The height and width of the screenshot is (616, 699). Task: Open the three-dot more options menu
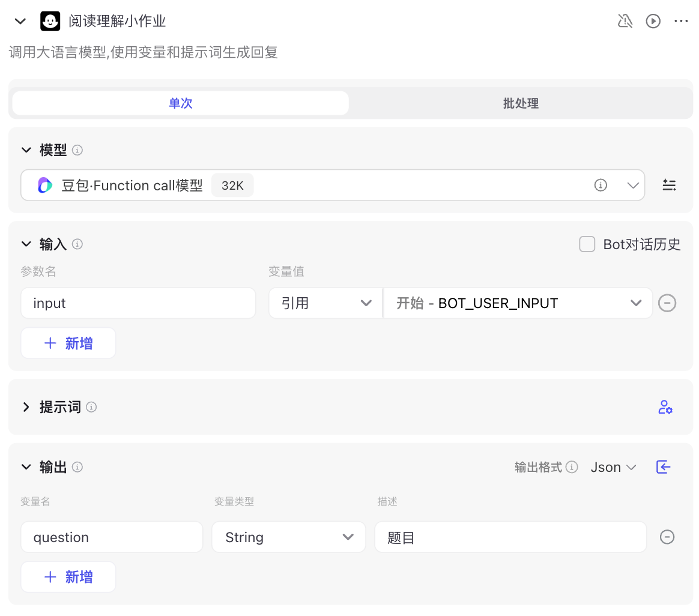pos(681,21)
